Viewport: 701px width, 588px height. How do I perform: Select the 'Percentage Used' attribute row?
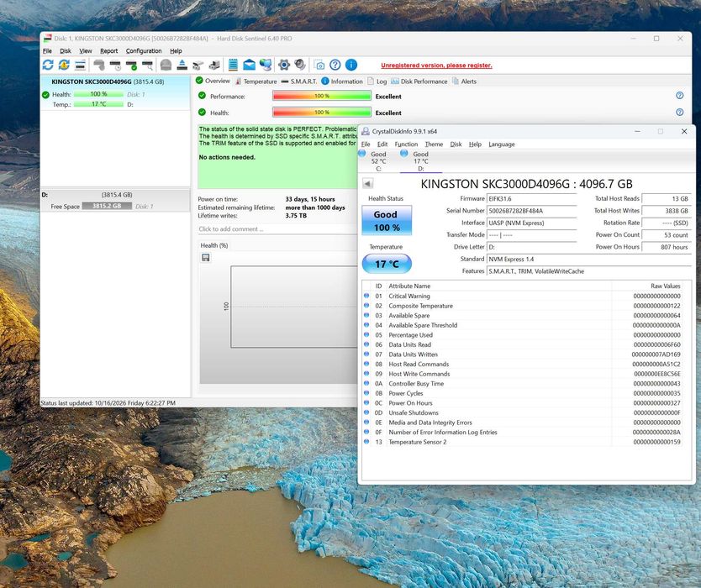click(522, 335)
